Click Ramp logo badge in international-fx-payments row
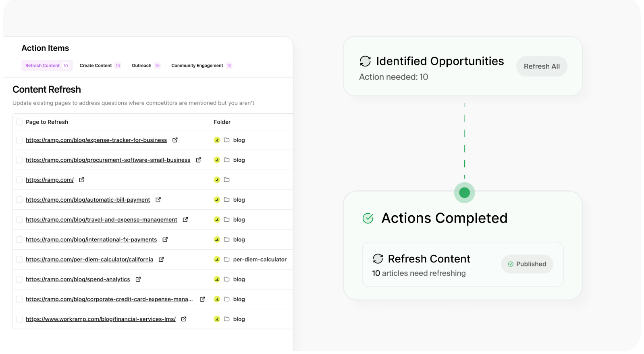644x354 pixels. [x=217, y=239]
